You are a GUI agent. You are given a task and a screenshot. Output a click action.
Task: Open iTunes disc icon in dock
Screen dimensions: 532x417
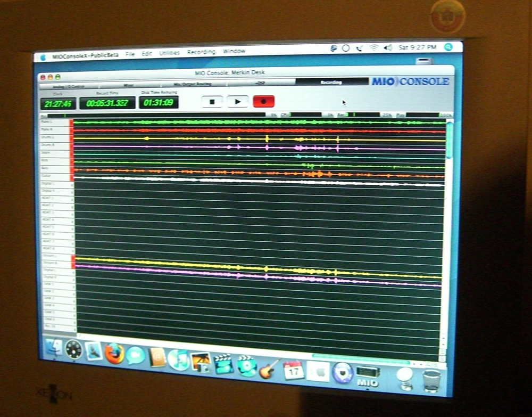178,361
